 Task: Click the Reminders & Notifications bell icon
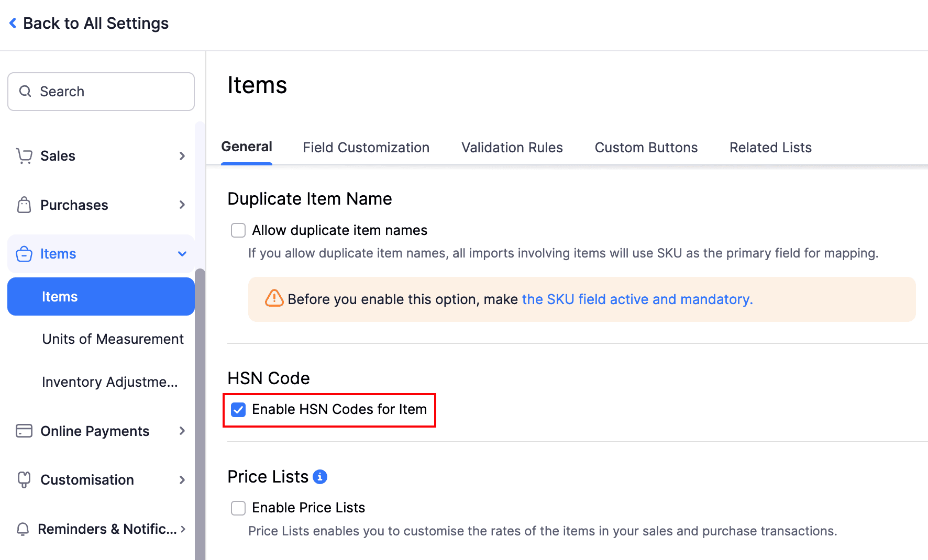(23, 529)
